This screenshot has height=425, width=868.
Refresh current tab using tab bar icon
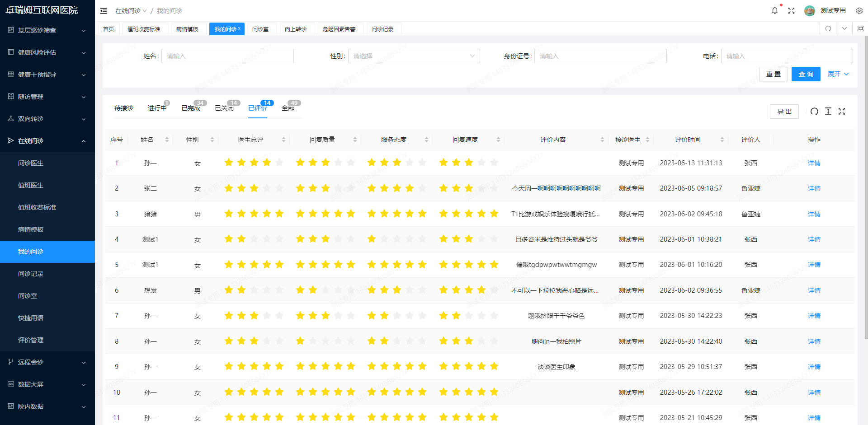click(828, 29)
